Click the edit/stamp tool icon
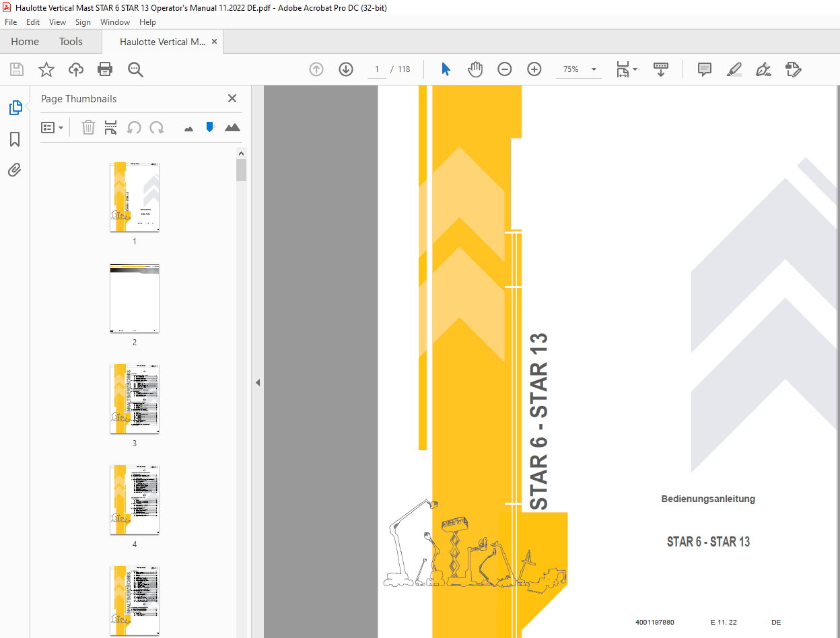This screenshot has width=840, height=638. coord(793,69)
